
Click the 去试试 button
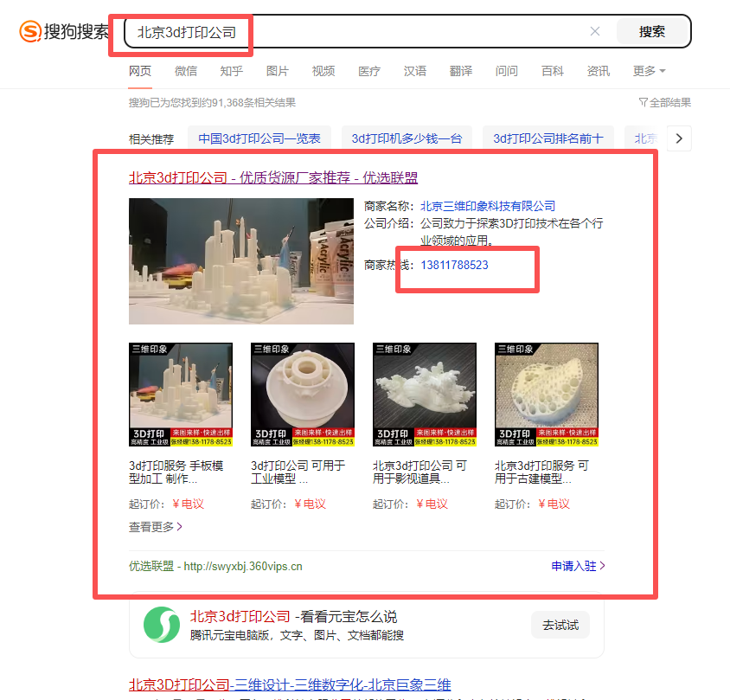click(560, 625)
